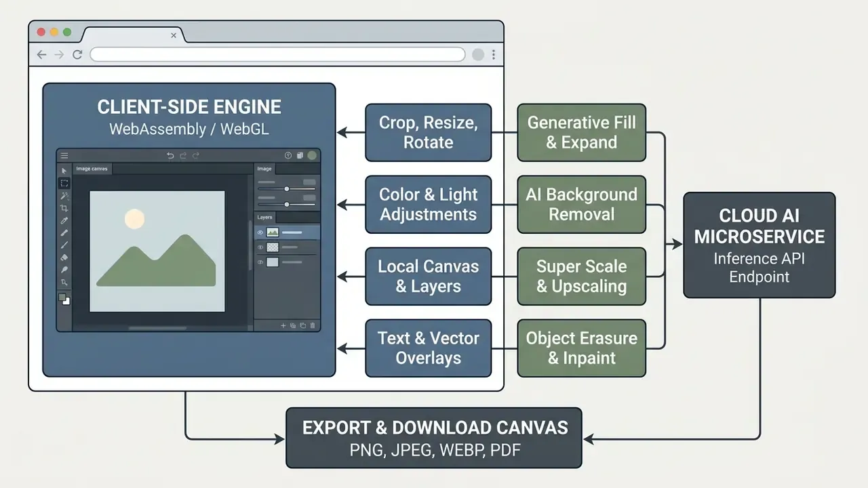
Task: Pick the magic wand tool
Action: click(64, 196)
